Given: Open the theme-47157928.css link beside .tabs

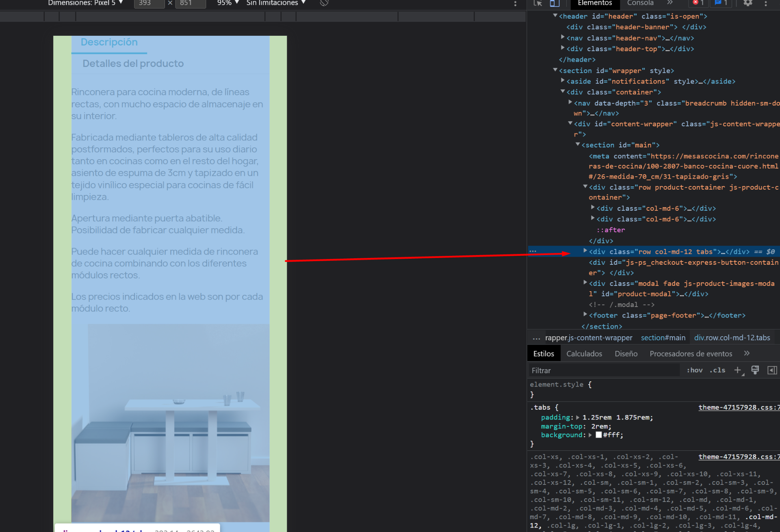Looking at the screenshot, I should click(x=739, y=407).
